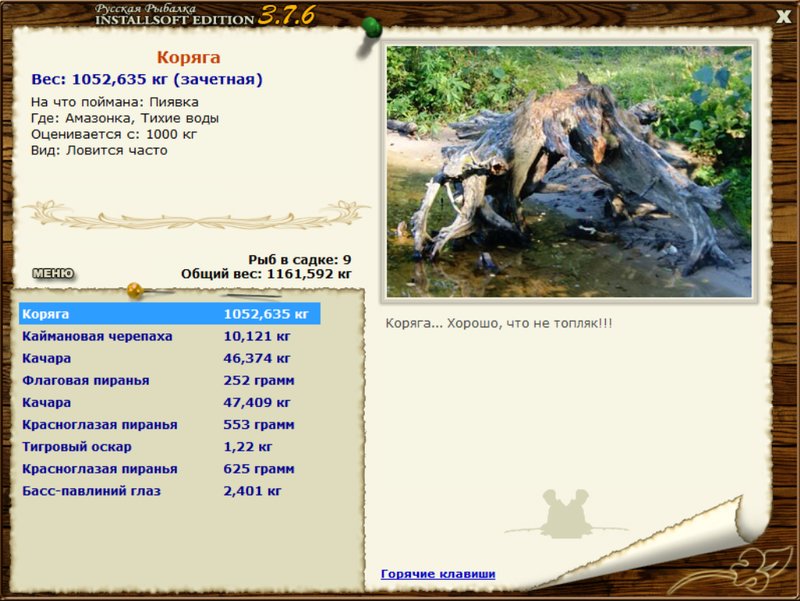The image size is (800, 601).
Task: Click the green pushpin icon
Action: [371, 28]
